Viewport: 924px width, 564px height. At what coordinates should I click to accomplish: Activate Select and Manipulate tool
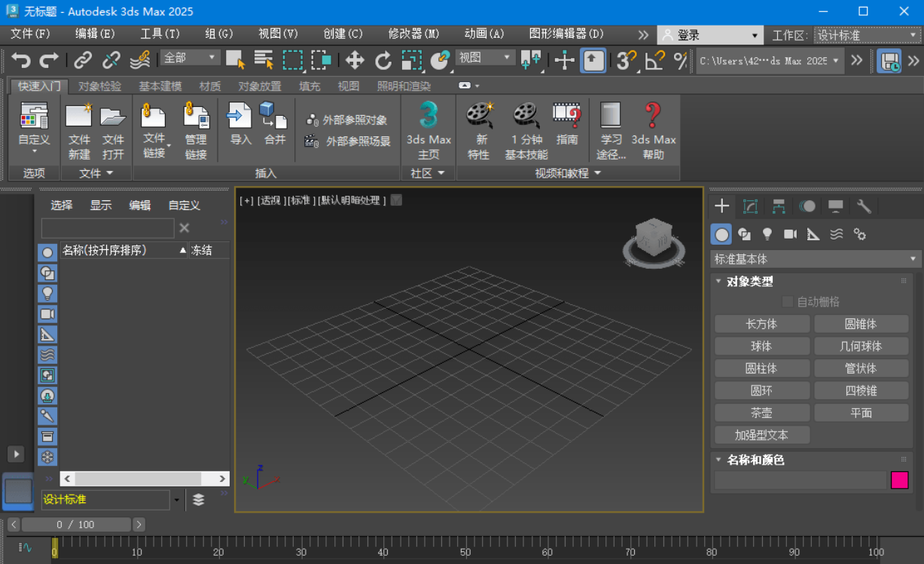564,60
